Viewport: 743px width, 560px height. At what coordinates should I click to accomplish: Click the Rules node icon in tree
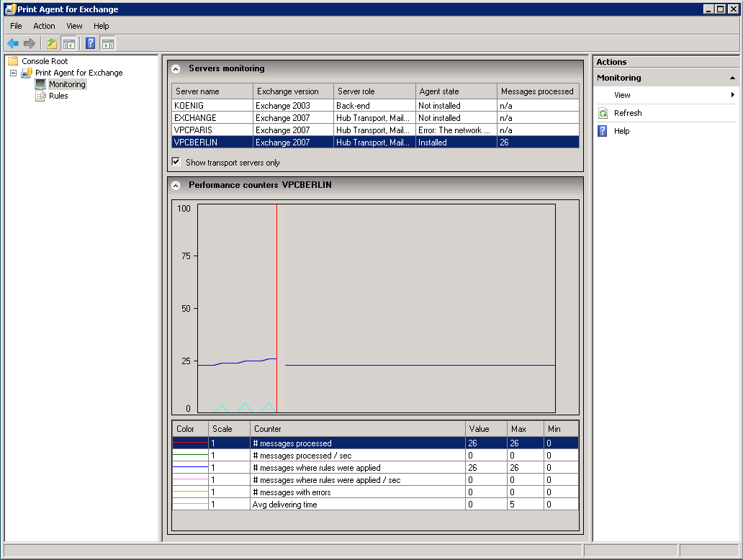click(x=40, y=96)
